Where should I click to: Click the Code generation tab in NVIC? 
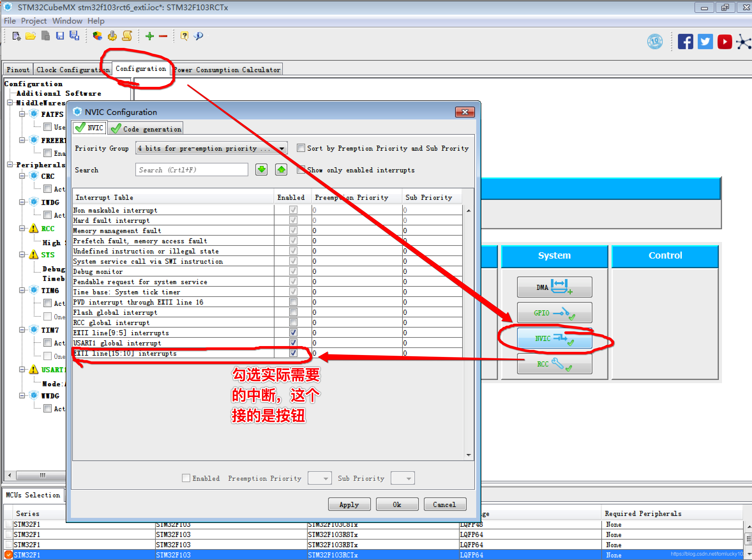click(146, 128)
